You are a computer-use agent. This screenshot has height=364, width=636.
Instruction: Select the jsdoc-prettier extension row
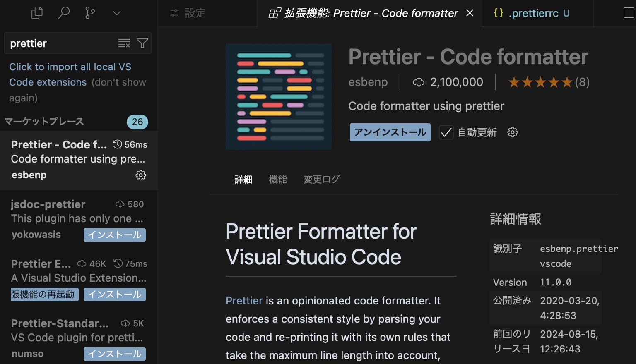(x=79, y=220)
